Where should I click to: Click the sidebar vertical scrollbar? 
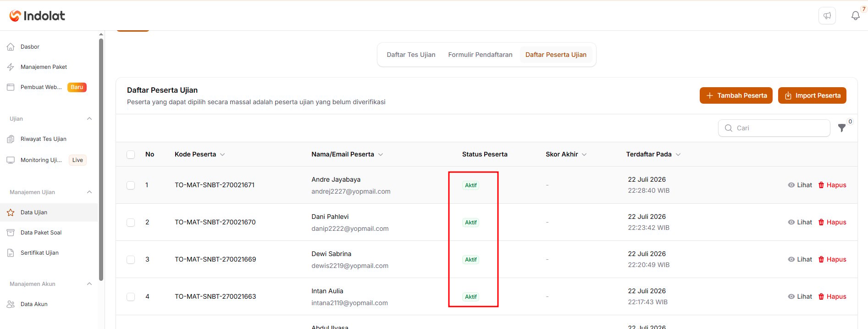click(x=101, y=159)
